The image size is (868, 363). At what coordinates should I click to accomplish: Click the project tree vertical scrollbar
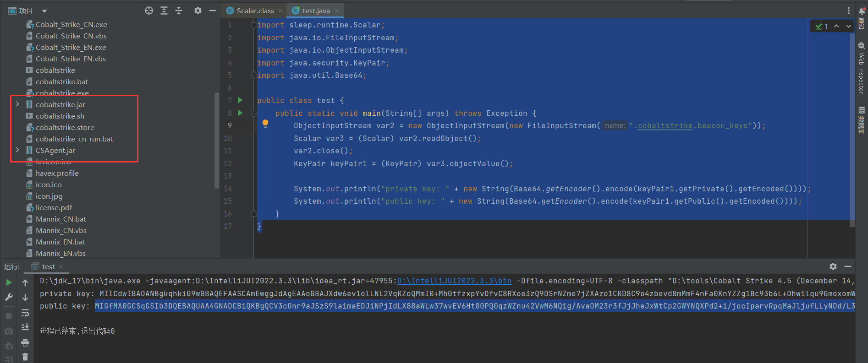click(217, 141)
